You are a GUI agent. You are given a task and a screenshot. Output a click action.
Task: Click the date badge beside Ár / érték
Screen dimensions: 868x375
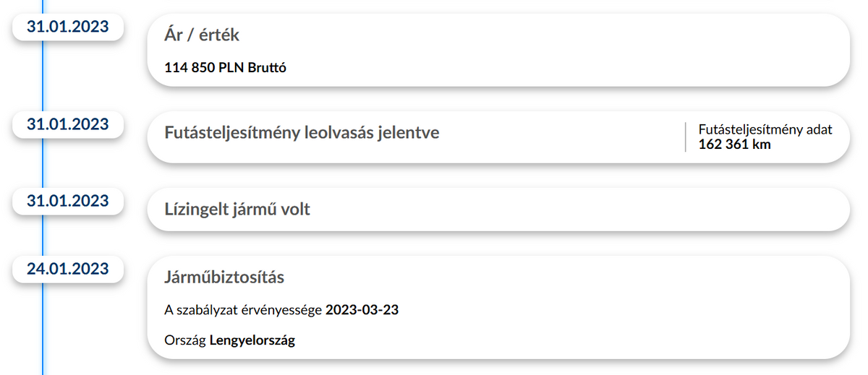(x=67, y=27)
